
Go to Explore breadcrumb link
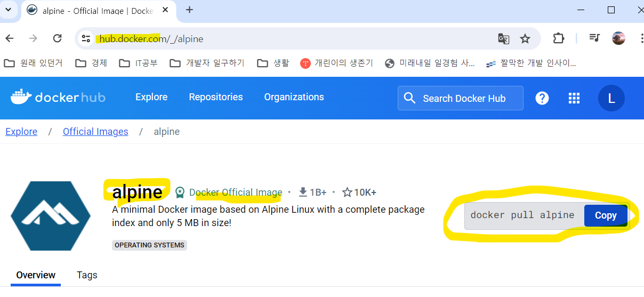click(x=21, y=132)
